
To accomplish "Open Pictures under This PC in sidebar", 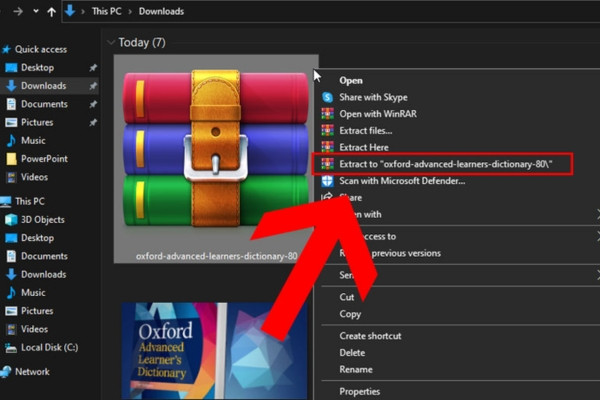I will (x=37, y=311).
